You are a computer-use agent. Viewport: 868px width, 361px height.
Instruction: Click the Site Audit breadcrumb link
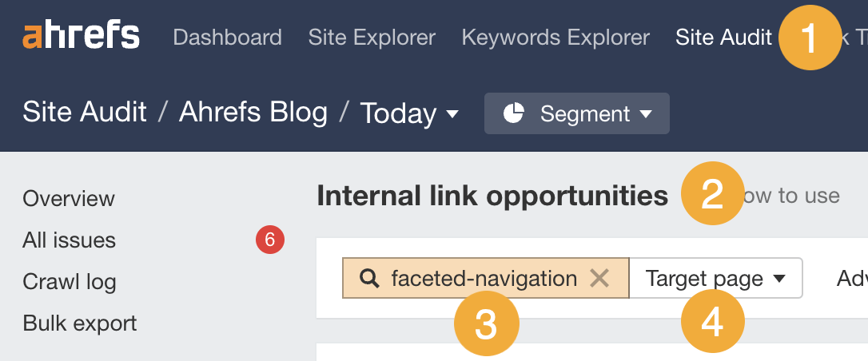click(x=85, y=113)
